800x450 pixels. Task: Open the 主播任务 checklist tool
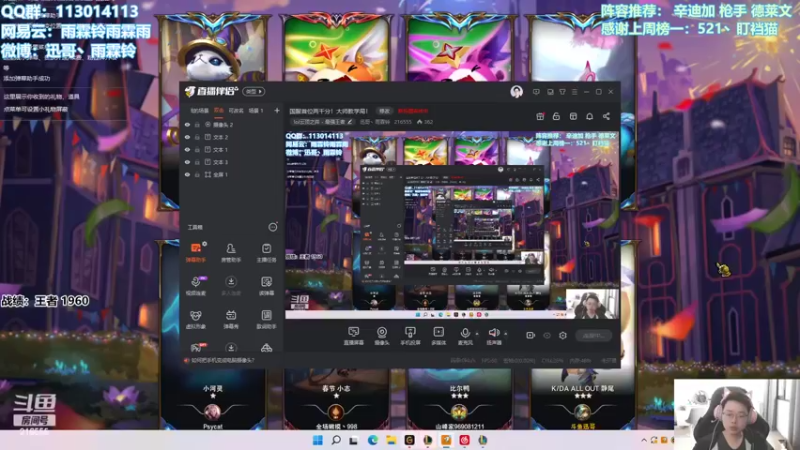pos(266,253)
